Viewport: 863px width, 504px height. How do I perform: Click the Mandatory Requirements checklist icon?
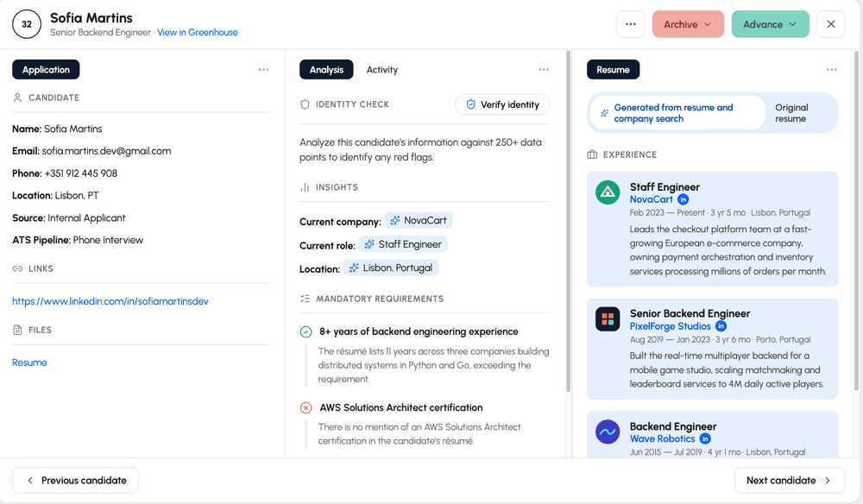click(x=305, y=299)
